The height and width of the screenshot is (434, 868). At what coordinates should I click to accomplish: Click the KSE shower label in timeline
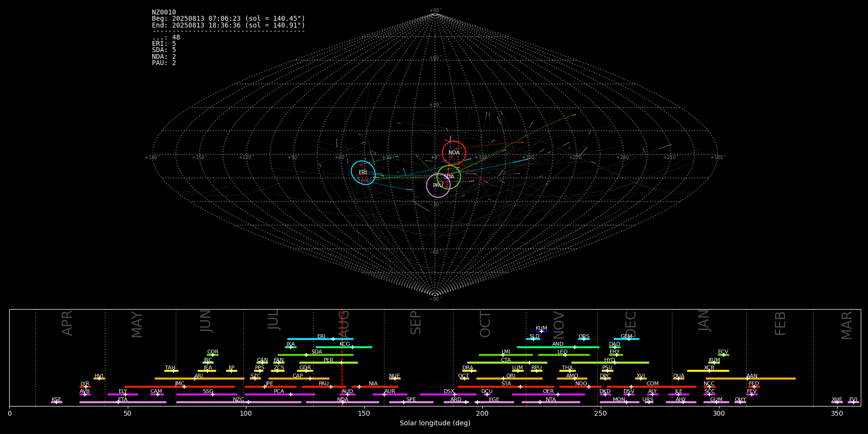point(56,400)
